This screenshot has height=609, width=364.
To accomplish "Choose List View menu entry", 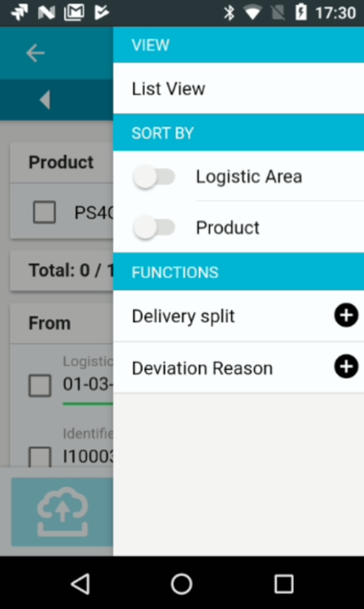I will (239, 89).
